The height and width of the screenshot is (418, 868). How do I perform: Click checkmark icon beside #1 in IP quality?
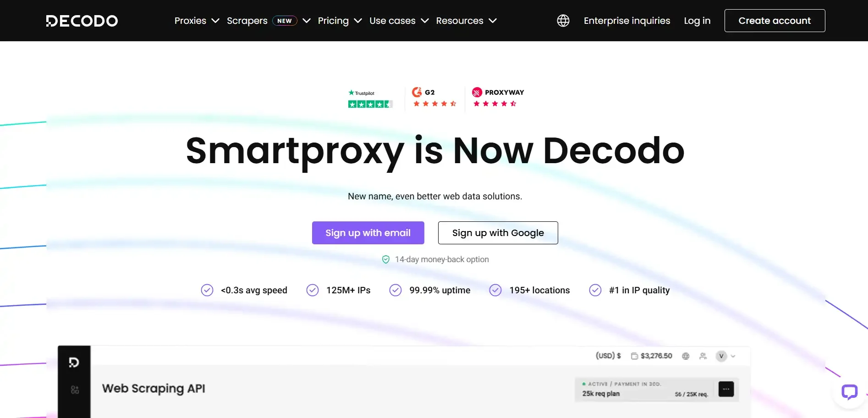[x=595, y=290]
